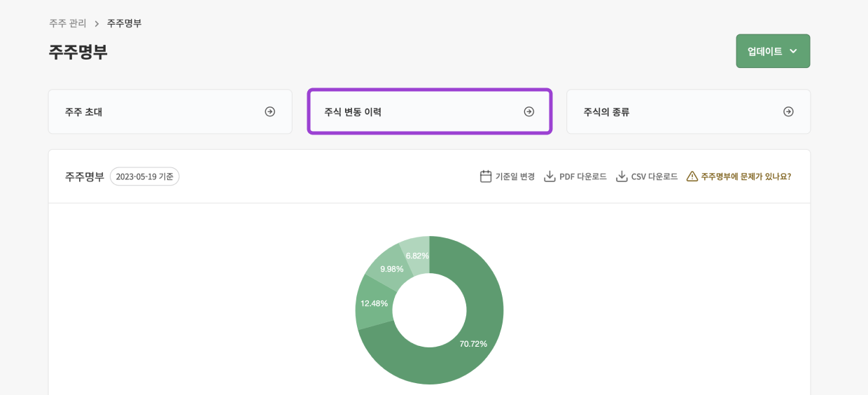Click the warning triangle icon
Viewport: 868px width, 395px height.
click(x=692, y=176)
